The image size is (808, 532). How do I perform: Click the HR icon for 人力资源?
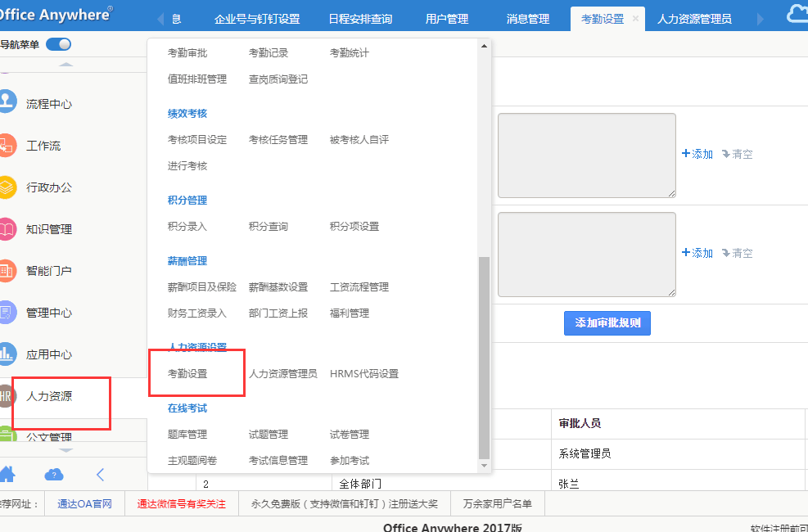tap(7, 396)
